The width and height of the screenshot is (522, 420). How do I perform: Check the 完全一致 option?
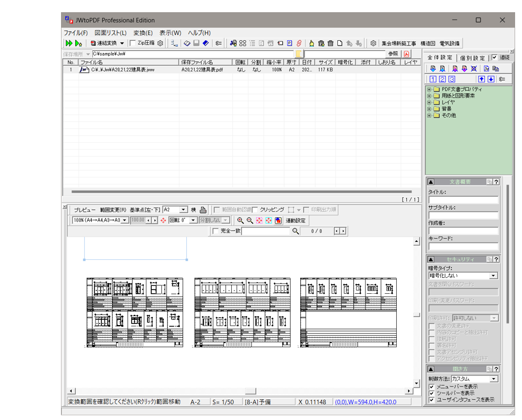pyautogui.click(x=215, y=231)
